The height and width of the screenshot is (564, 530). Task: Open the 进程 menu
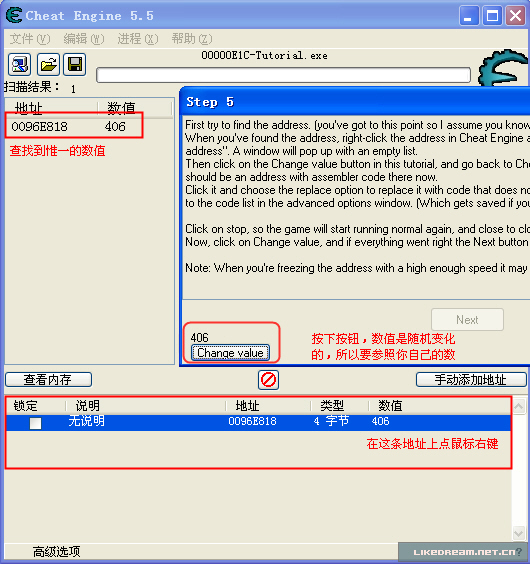[137, 38]
